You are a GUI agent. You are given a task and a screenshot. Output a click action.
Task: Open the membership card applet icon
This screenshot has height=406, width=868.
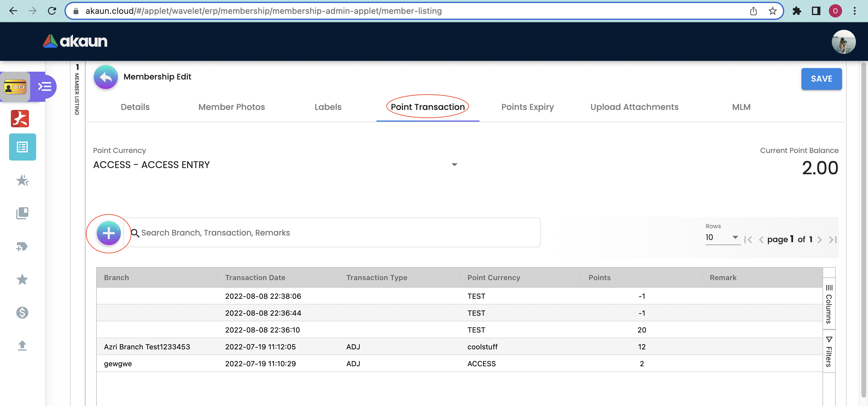pos(15,87)
